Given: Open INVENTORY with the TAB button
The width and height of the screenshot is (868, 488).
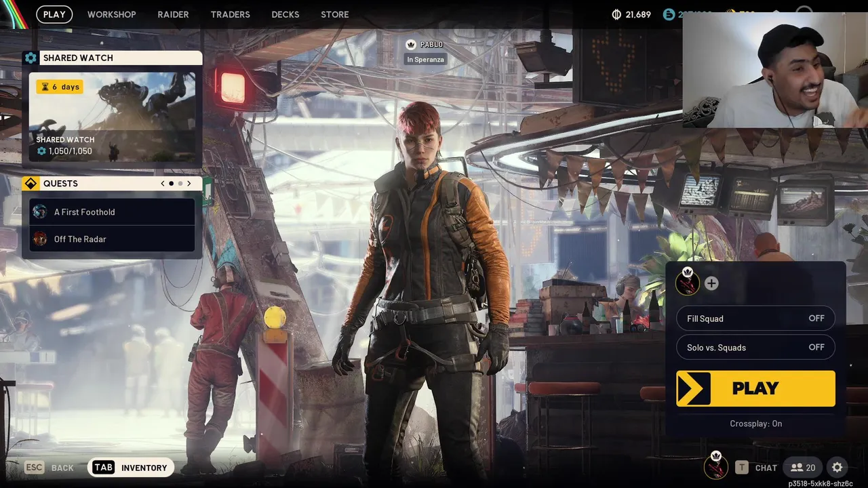Looking at the screenshot, I should [131, 468].
